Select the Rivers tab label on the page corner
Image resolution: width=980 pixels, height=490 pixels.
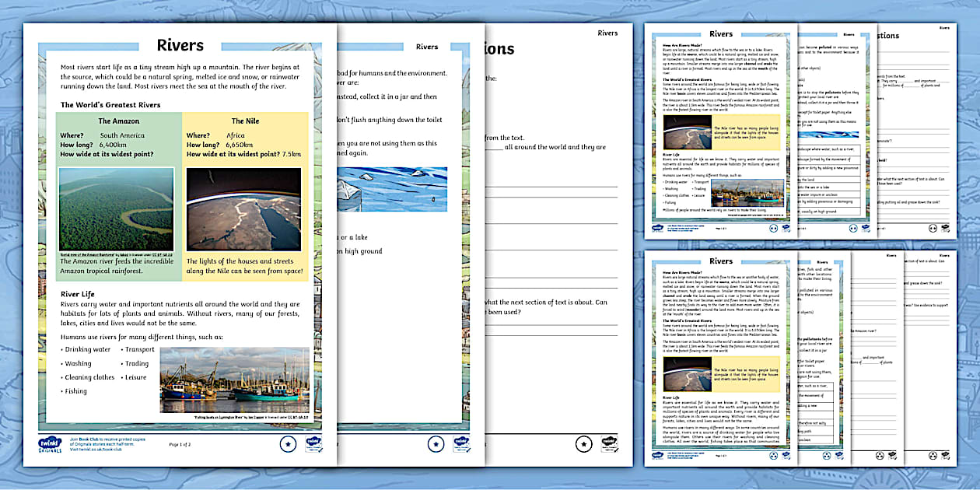pyautogui.click(x=608, y=33)
